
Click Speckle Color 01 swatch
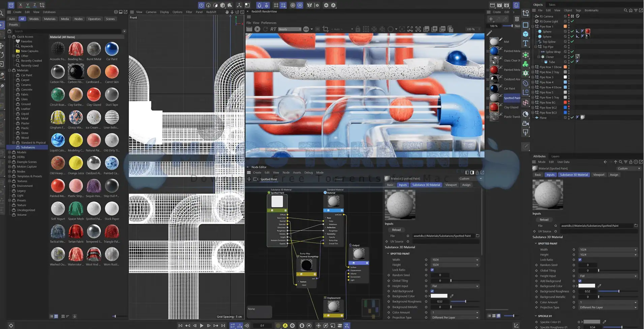[592, 322]
